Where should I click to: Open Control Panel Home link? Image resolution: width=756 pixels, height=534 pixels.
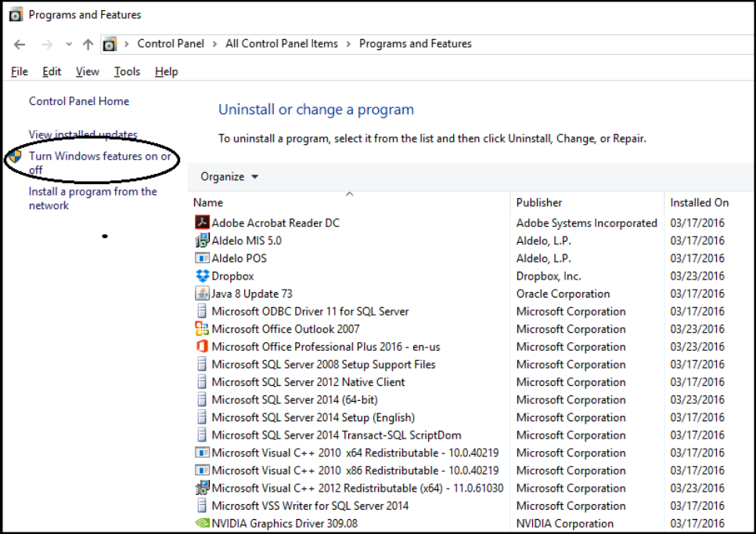[x=79, y=101]
